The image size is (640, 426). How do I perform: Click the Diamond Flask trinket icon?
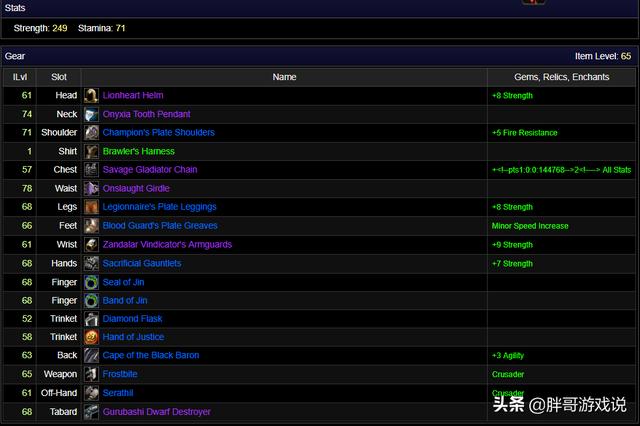[x=92, y=319]
